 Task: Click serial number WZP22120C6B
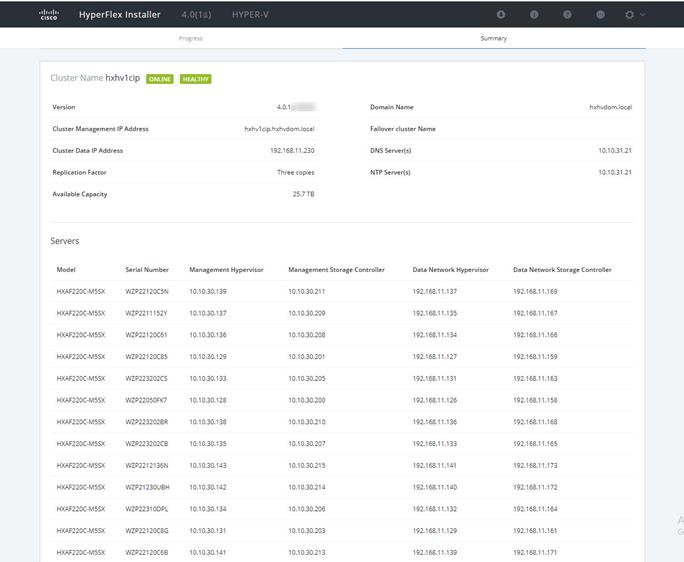coord(147,553)
